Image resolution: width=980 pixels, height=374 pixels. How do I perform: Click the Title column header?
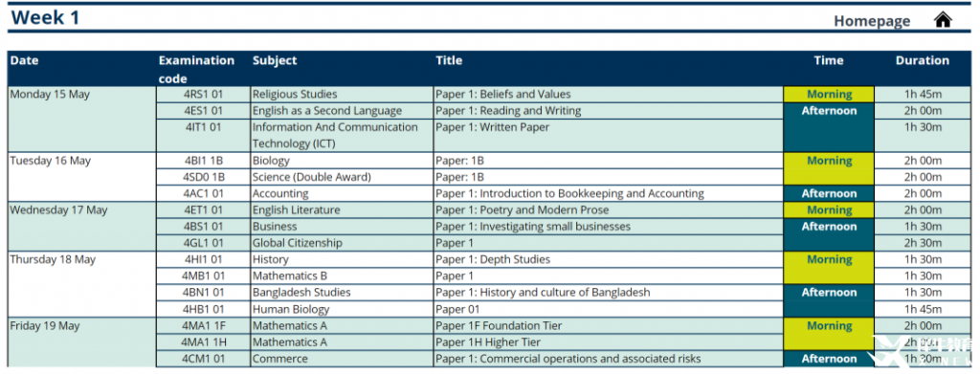coord(449,60)
